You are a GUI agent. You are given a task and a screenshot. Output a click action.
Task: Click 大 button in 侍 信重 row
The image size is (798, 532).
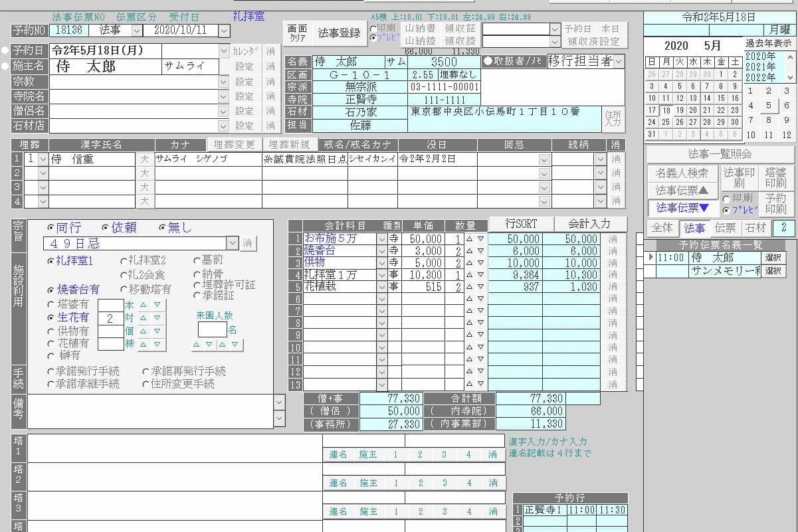145,159
